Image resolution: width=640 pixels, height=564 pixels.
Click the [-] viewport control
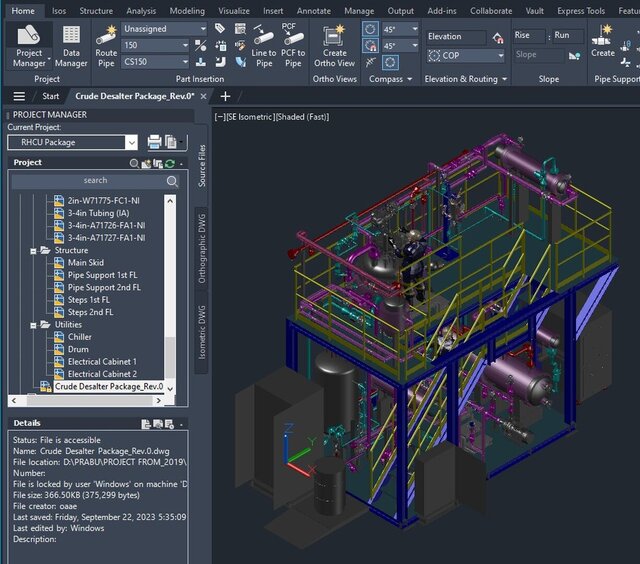coord(220,117)
